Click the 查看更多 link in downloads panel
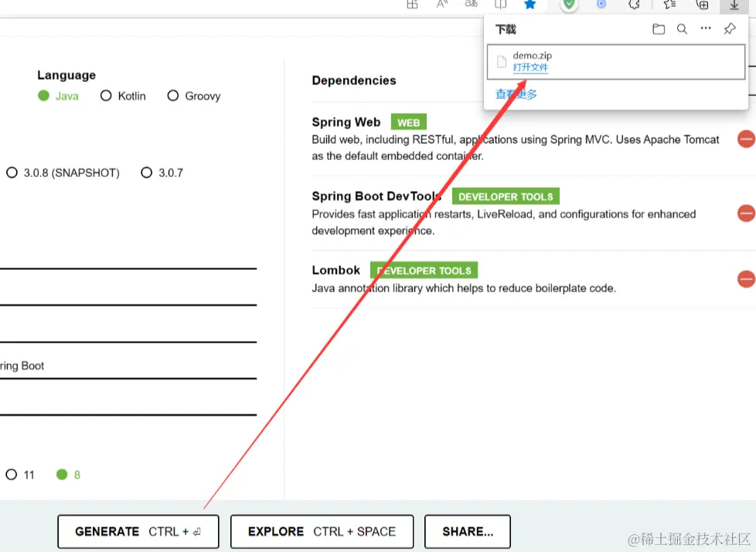 pyautogui.click(x=516, y=94)
